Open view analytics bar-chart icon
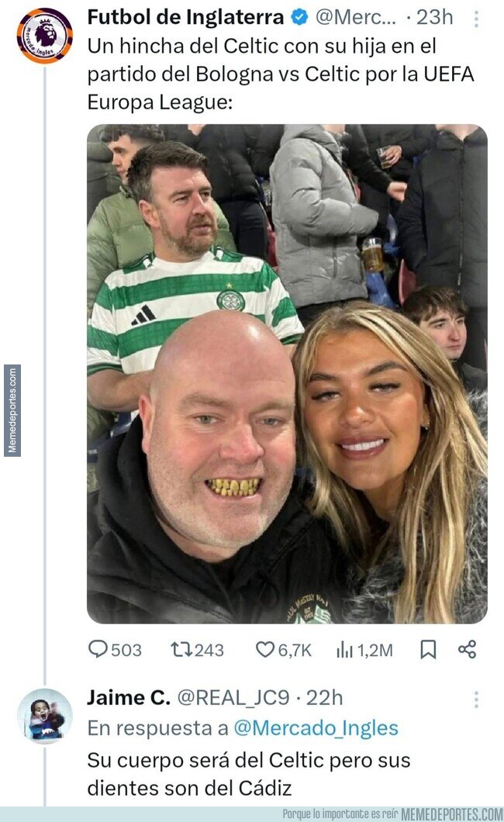 pos(345,649)
